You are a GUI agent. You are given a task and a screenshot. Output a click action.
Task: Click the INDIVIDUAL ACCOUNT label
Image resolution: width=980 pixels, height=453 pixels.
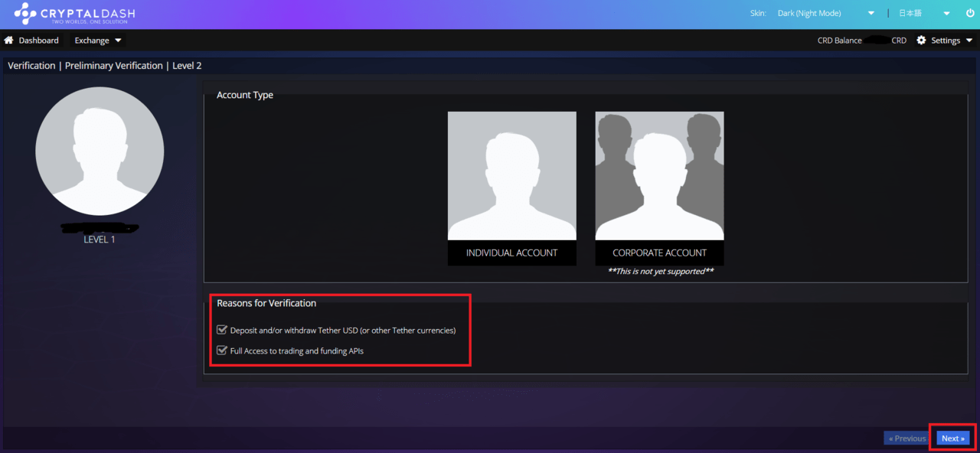pyautogui.click(x=511, y=253)
